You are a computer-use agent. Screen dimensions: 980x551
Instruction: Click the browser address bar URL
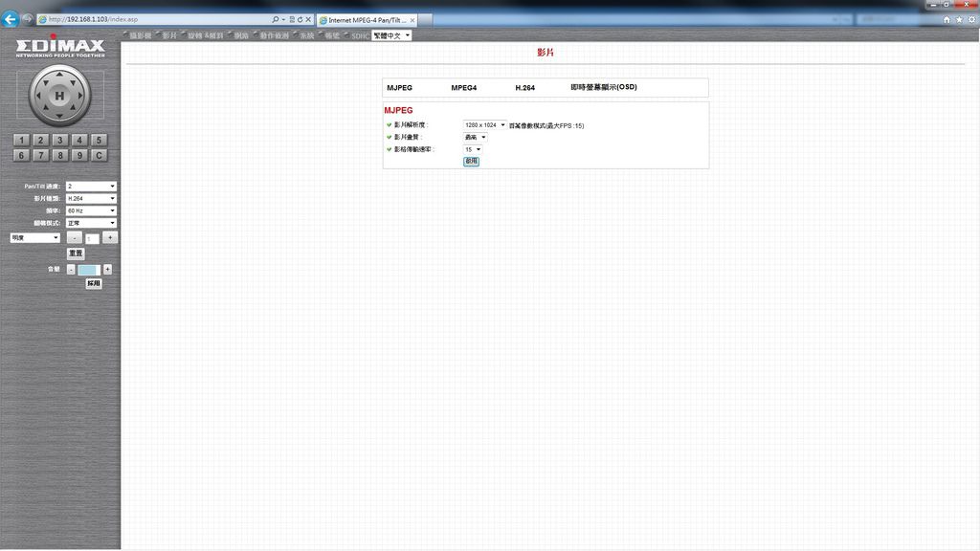93,19
